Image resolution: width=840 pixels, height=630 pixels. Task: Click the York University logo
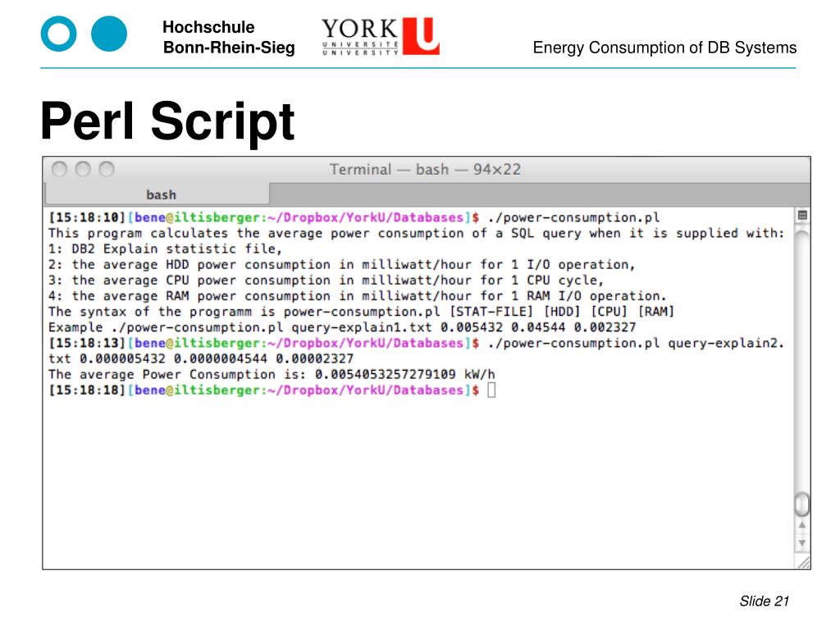pyautogui.click(x=381, y=36)
